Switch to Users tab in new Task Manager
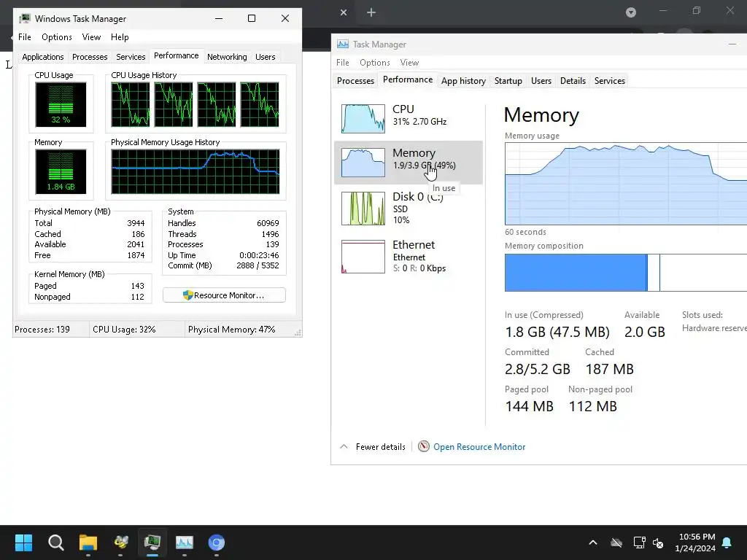The height and width of the screenshot is (560, 747). click(541, 81)
